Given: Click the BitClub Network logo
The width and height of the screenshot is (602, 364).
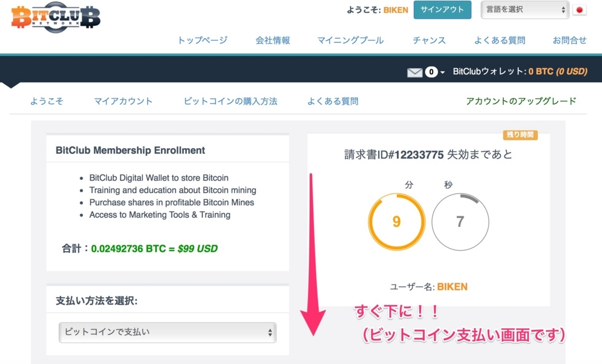Looking at the screenshot, I should click(56, 17).
